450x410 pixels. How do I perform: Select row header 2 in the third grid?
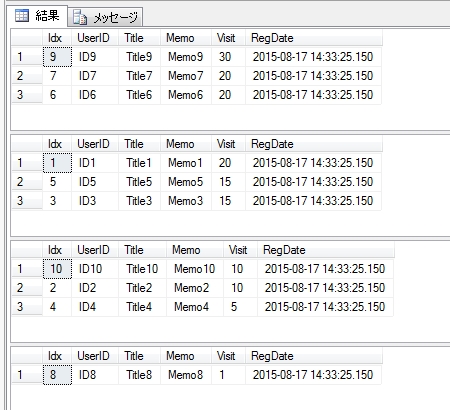coord(27,288)
